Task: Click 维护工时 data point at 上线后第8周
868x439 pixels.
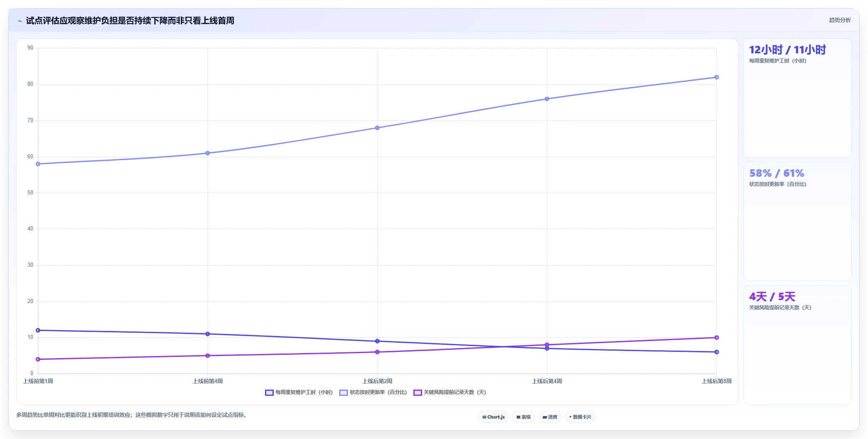Action: pyautogui.click(x=716, y=352)
